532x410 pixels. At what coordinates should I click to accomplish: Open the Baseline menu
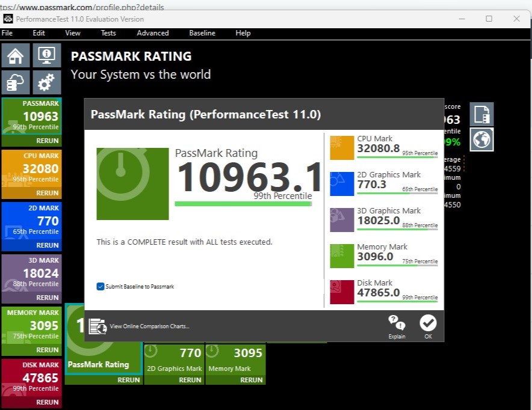pos(202,33)
